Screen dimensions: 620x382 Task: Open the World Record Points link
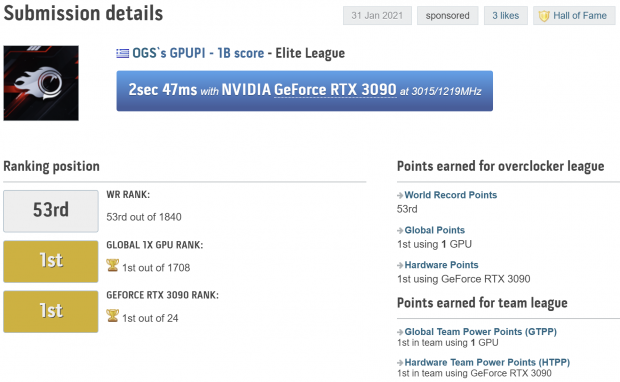pyautogui.click(x=451, y=195)
